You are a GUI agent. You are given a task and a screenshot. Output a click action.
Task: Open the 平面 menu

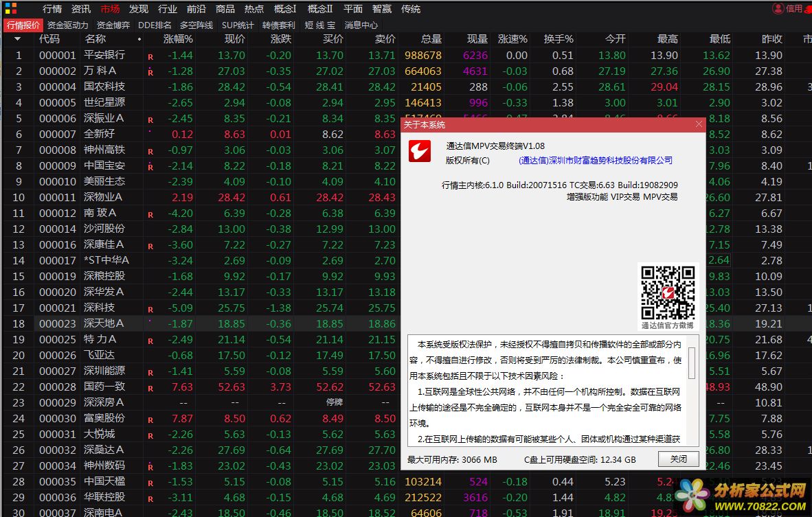click(352, 9)
